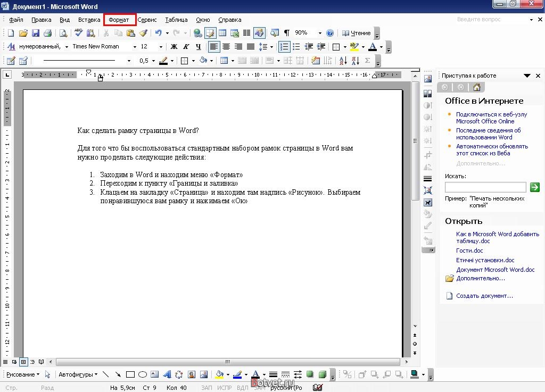Undo the last action
Viewport: 545px width, 392px height.
pos(159,33)
